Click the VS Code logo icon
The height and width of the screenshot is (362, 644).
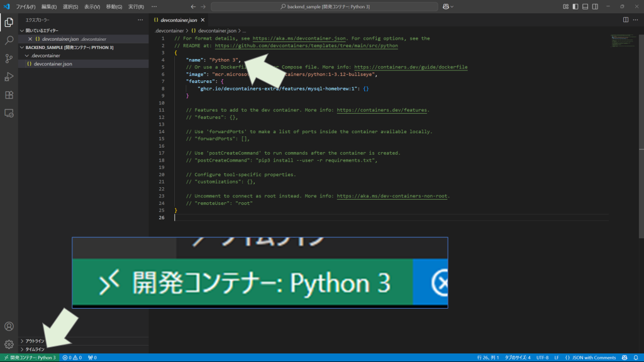(6, 6)
